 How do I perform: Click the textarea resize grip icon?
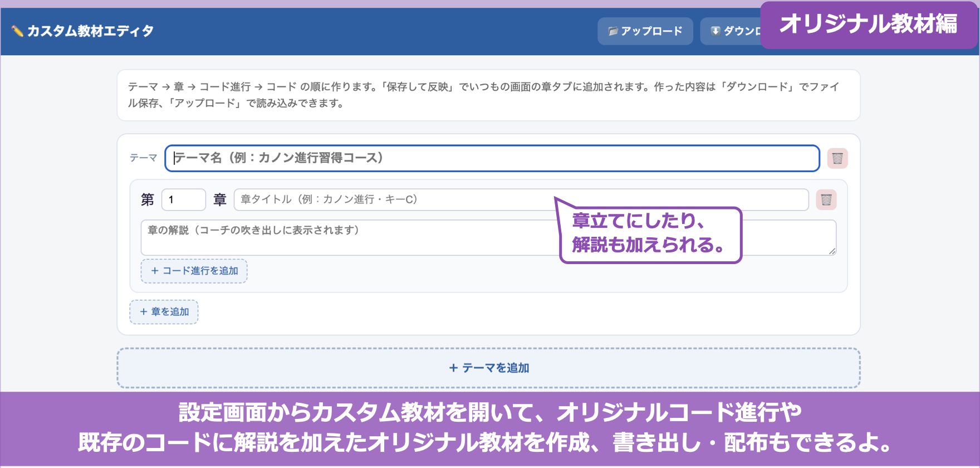(832, 251)
